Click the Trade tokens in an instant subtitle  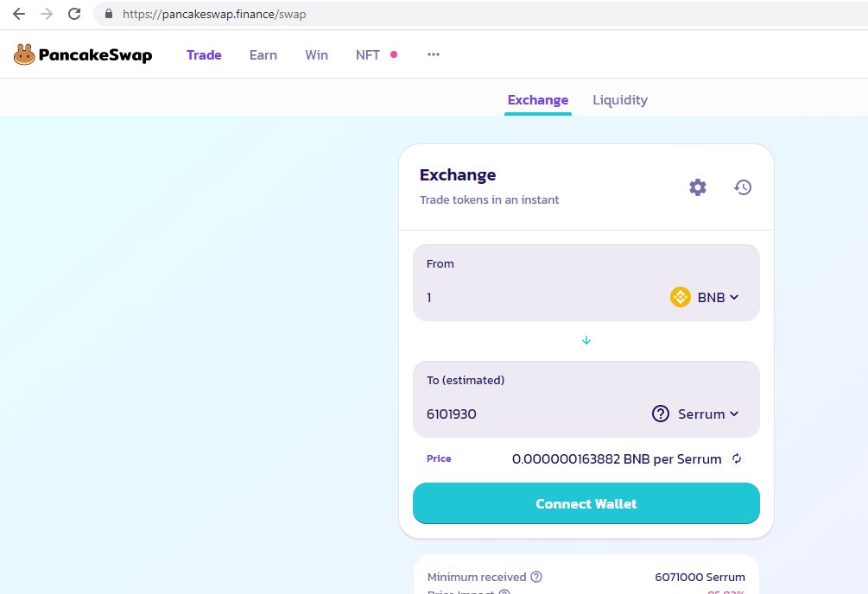point(490,199)
